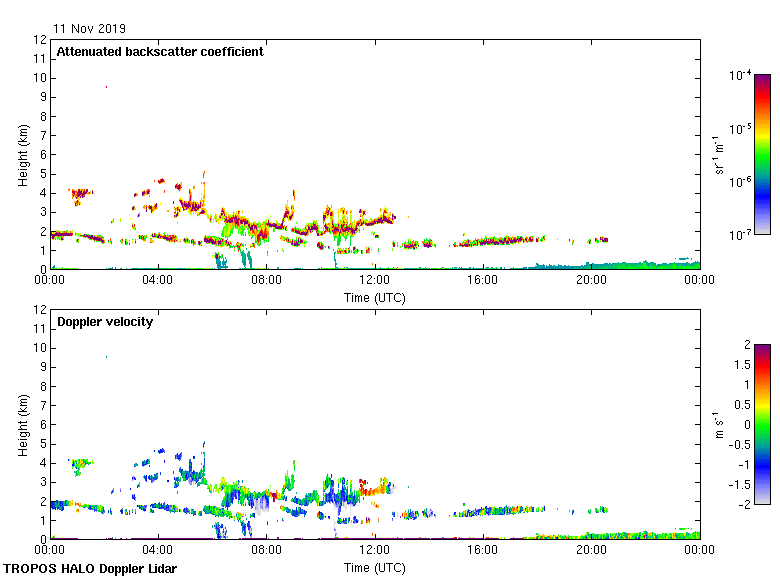
Task: Select the 16:00 tick on the top plot time axis
Action: click(483, 281)
